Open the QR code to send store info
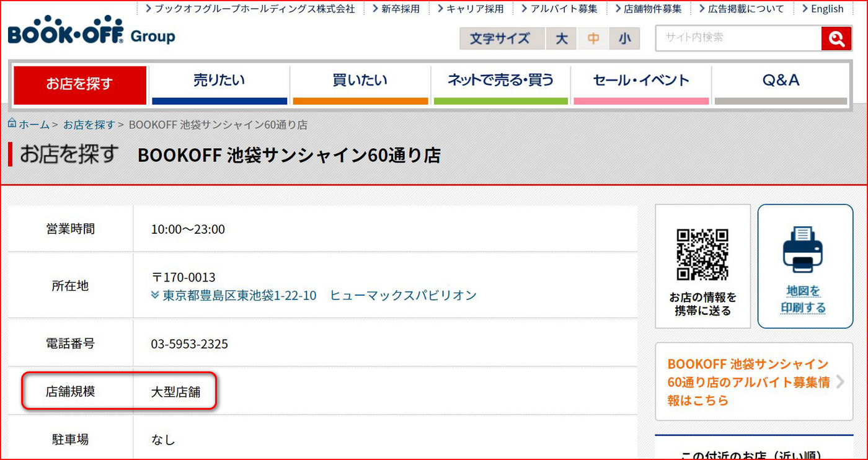This screenshot has height=460, width=868. coord(702,255)
